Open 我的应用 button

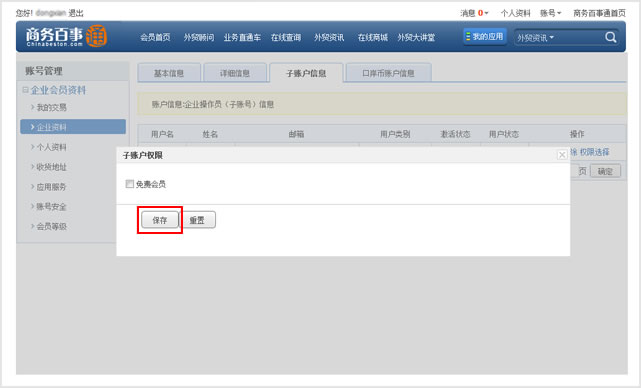(x=485, y=36)
